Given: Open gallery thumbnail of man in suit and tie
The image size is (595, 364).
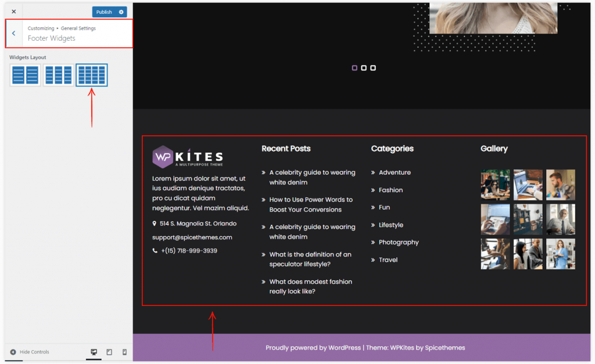Looking at the screenshot, I should (561, 219).
